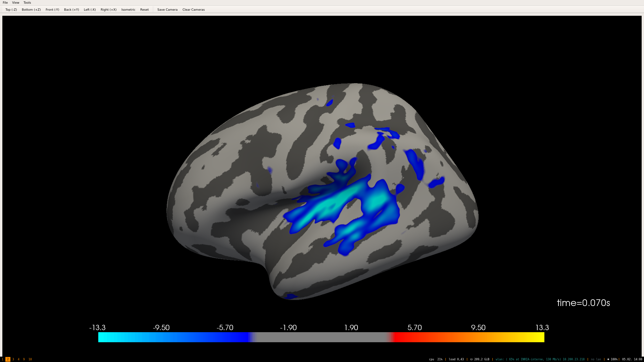The image size is (644, 362).
Task: Switch to workspace 10 in status bar
Action: click(x=30, y=359)
